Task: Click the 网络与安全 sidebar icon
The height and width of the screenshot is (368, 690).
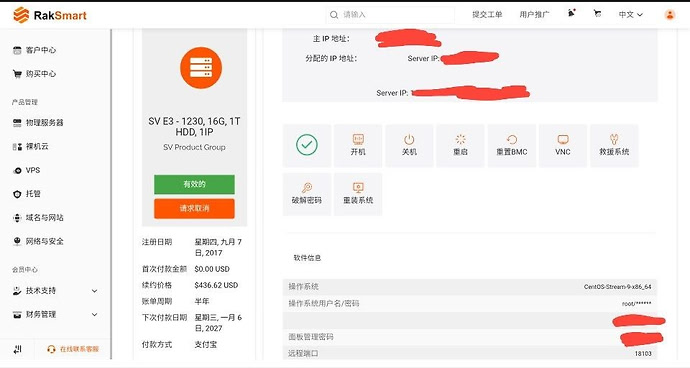Action: tap(17, 241)
